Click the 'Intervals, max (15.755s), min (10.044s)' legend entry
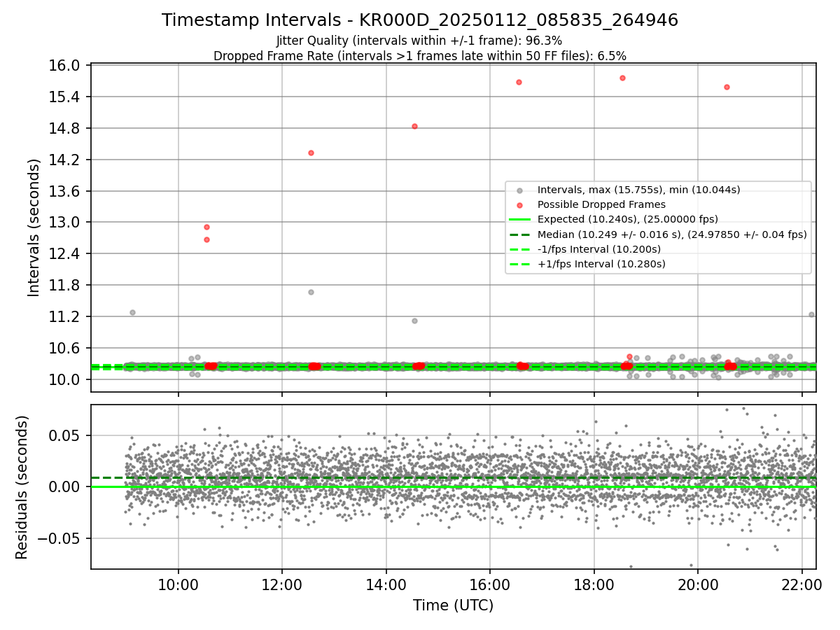This screenshot has height=630, width=840. [638, 190]
